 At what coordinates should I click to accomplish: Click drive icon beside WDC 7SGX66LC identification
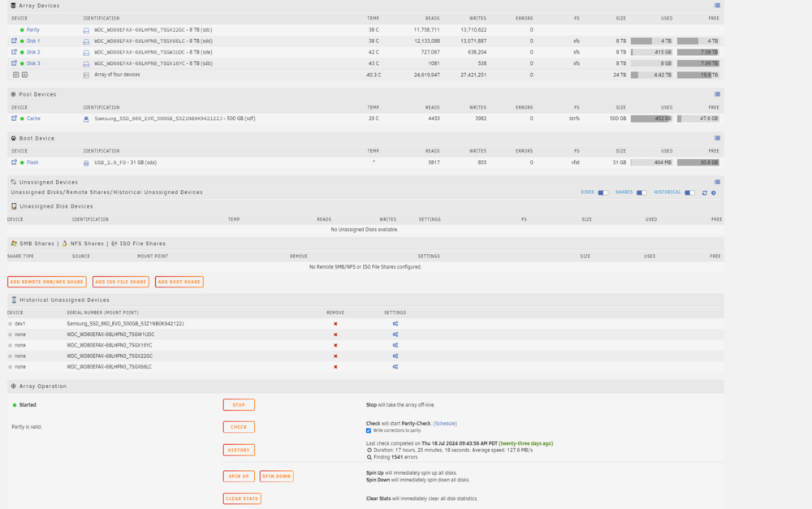tap(86, 41)
